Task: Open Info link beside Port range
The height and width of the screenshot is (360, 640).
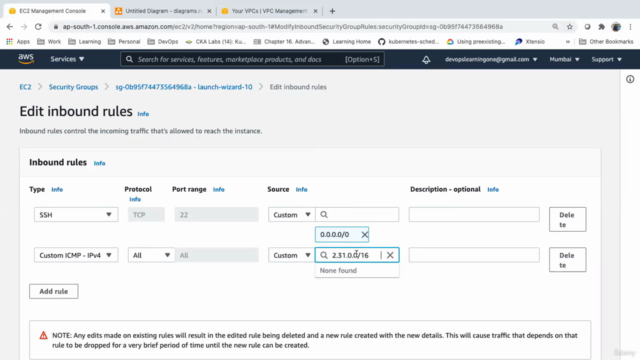Action: [x=218, y=189]
